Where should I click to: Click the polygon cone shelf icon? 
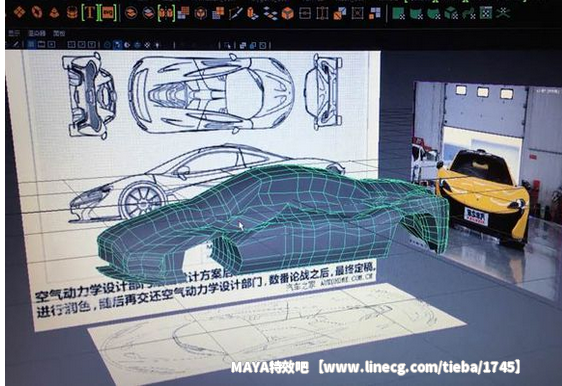[x=54, y=13]
